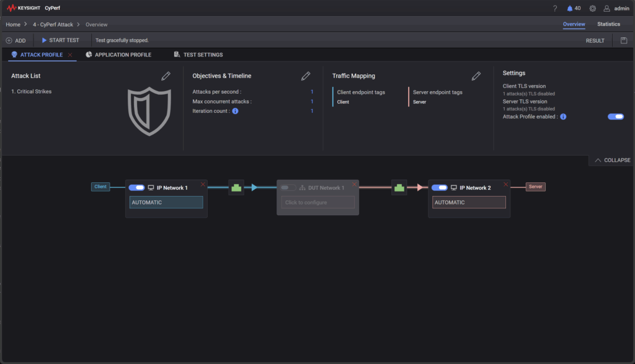The image size is (635, 364).
Task: Open 4 - CyPerf Attack breadcrumb
Action: click(x=53, y=25)
